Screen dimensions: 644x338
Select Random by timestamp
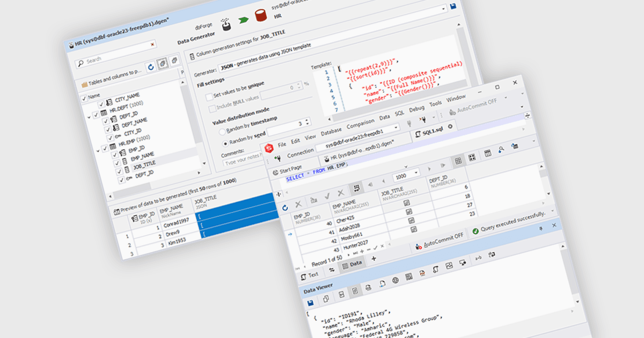(223, 131)
